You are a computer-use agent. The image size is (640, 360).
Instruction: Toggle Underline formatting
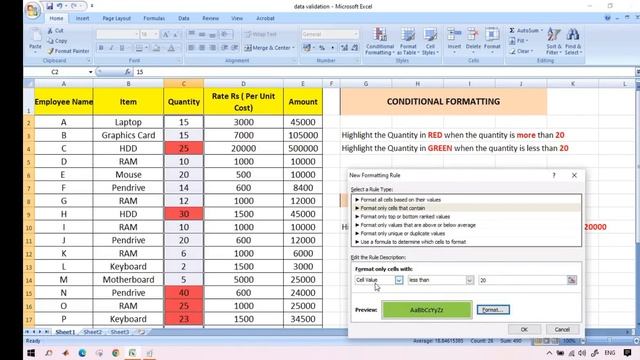click(x=122, y=48)
